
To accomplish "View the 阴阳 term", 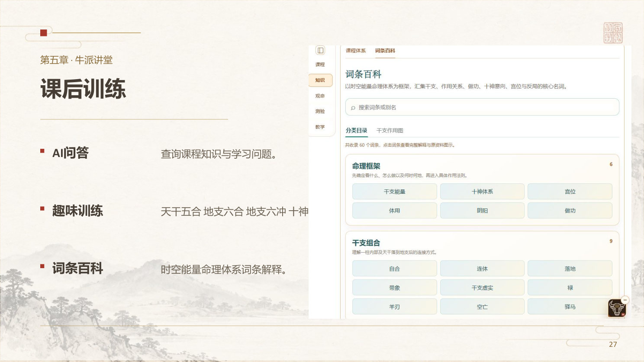I will point(482,211).
